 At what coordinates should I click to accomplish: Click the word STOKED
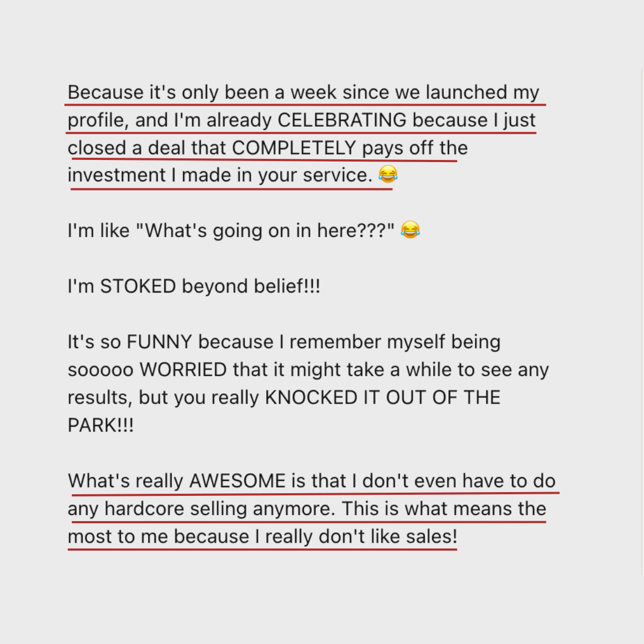pyautogui.click(x=138, y=286)
